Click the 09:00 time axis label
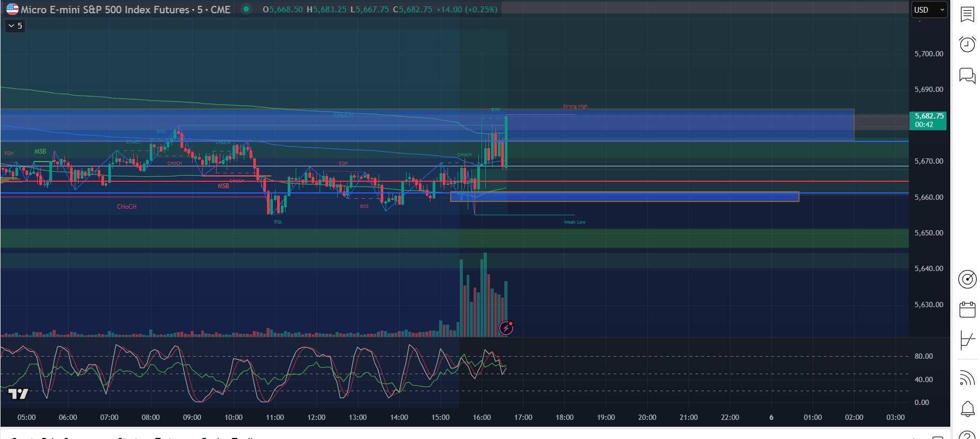 (x=192, y=417)
